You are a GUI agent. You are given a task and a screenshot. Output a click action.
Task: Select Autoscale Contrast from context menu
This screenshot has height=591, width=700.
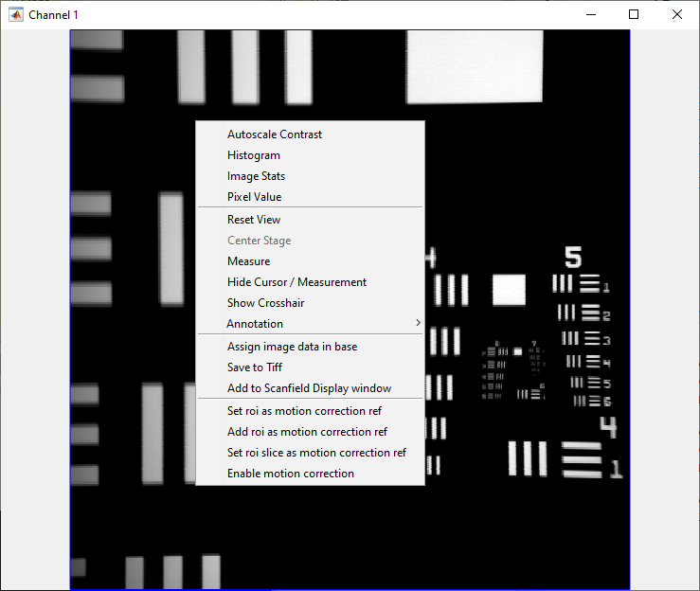tap(275, 134)
